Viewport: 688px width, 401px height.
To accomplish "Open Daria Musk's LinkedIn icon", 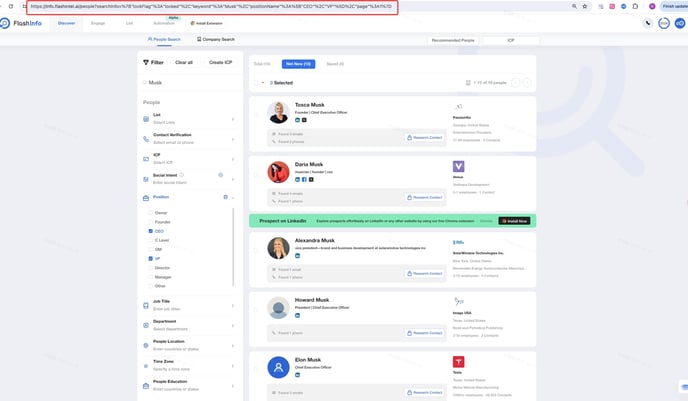I will click(297, 179).
